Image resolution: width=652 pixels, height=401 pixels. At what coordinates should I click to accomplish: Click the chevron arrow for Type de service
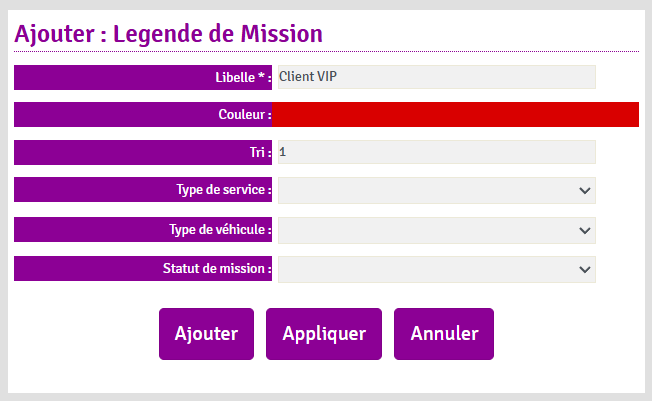(x=585, y=190)
